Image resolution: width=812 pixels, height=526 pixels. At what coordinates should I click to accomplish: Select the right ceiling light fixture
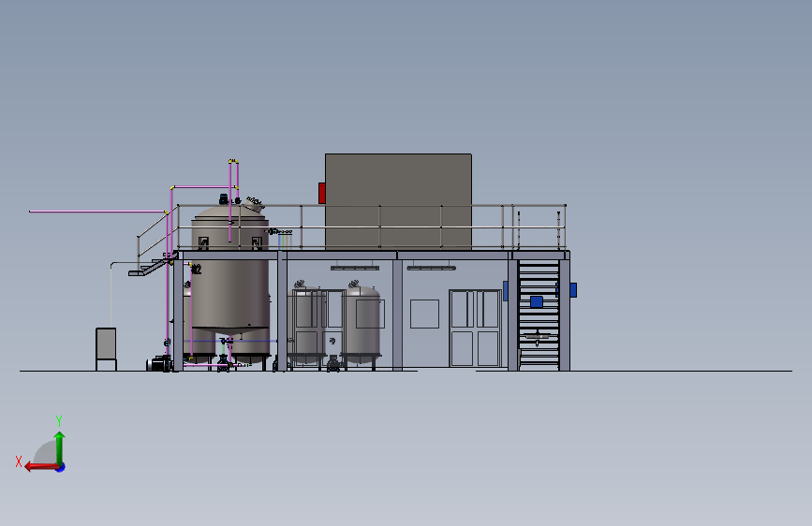coord(432,268)
